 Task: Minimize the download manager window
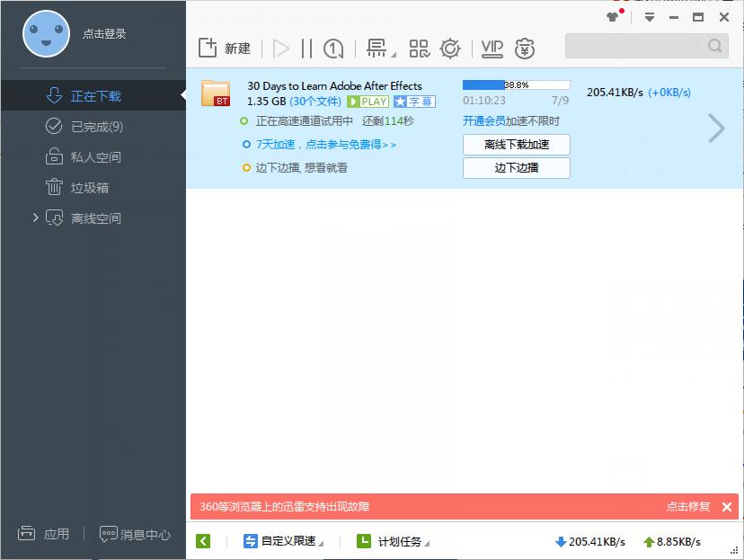tap(674, 18)
